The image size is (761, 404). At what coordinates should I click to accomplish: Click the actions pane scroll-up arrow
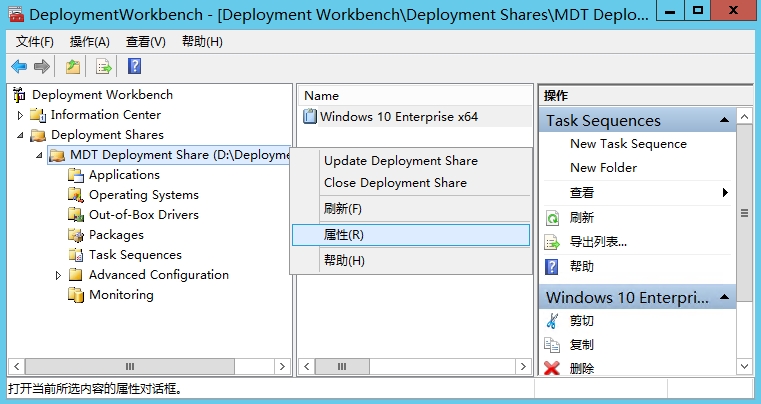point(744,116)
